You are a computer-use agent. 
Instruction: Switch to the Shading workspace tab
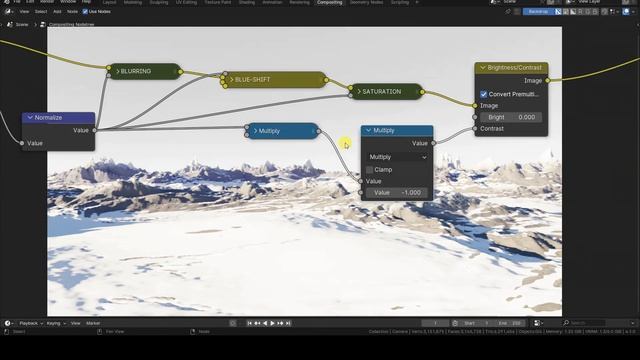[247, 2]
